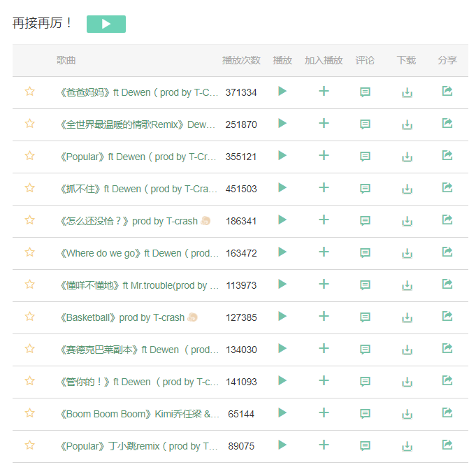Viewport: 476px width, 474px height.
Task: Download the 《怎么还没恰？》 song
Action: [x=407, y=221]
